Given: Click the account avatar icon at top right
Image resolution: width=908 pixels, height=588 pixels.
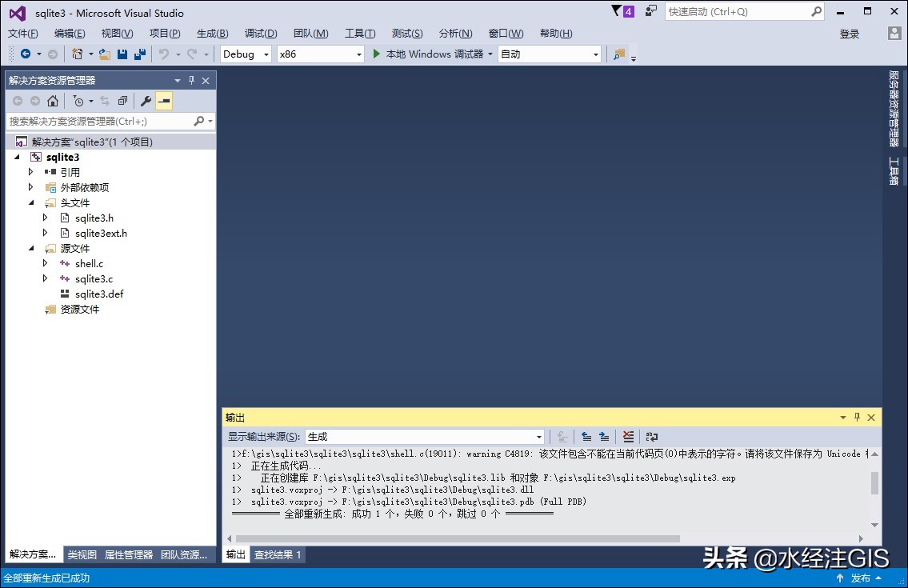Looking at the screenshot, I should coord(894,34).
